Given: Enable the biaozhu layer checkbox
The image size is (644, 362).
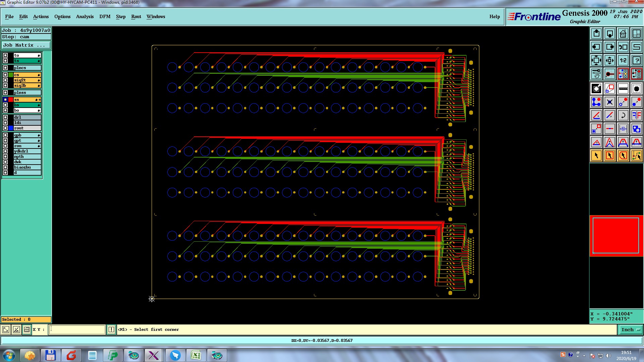Looking at the screenshot, I should 5,167.
